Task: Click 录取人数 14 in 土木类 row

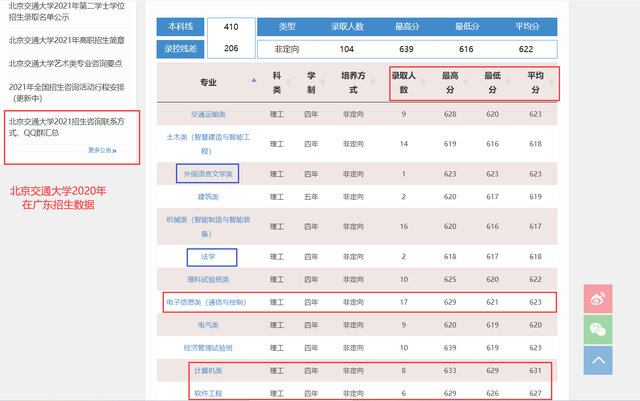Action: (x=404, y=144)
